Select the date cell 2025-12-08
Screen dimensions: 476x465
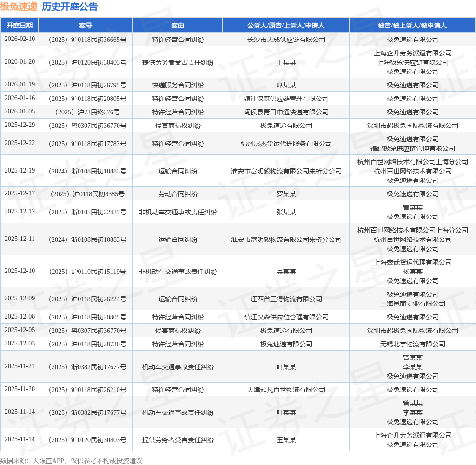[20, 317]
